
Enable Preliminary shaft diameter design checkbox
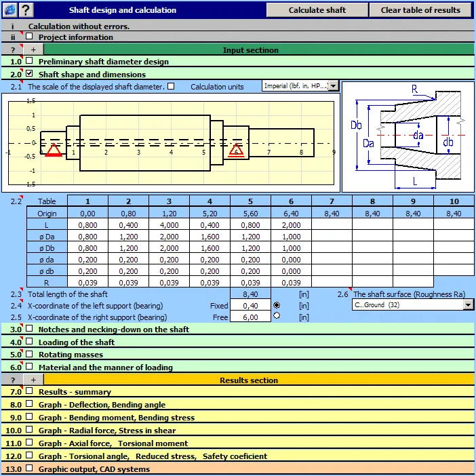[x=29, y=61]
